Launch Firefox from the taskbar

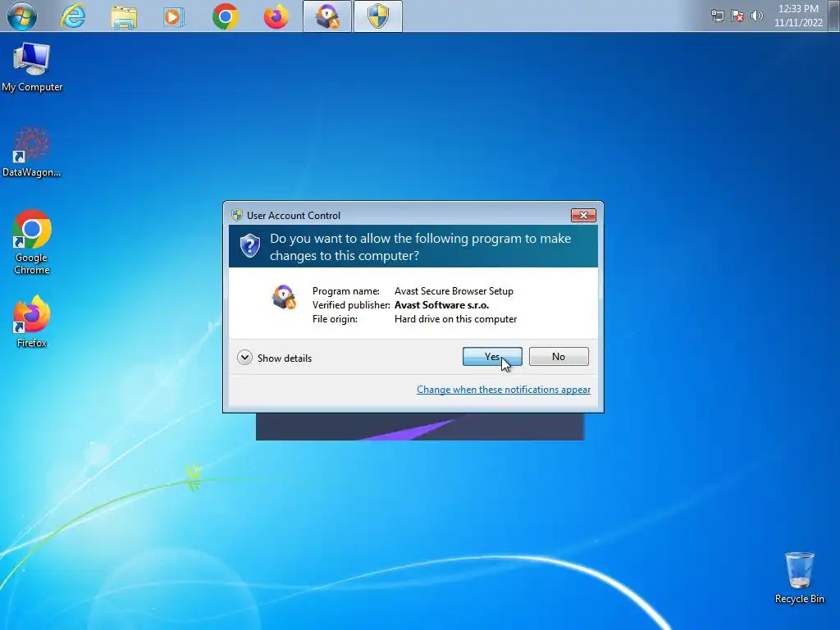[x=276, y=16]
